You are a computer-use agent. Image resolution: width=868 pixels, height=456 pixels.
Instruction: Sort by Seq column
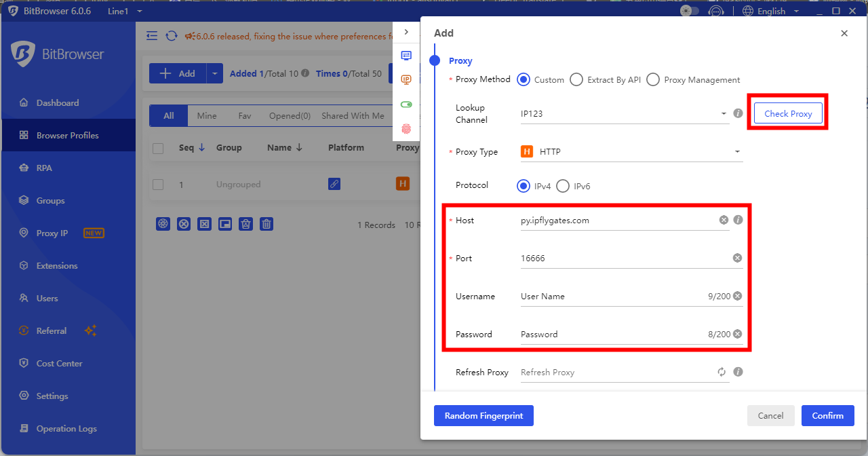click(192, 148)
